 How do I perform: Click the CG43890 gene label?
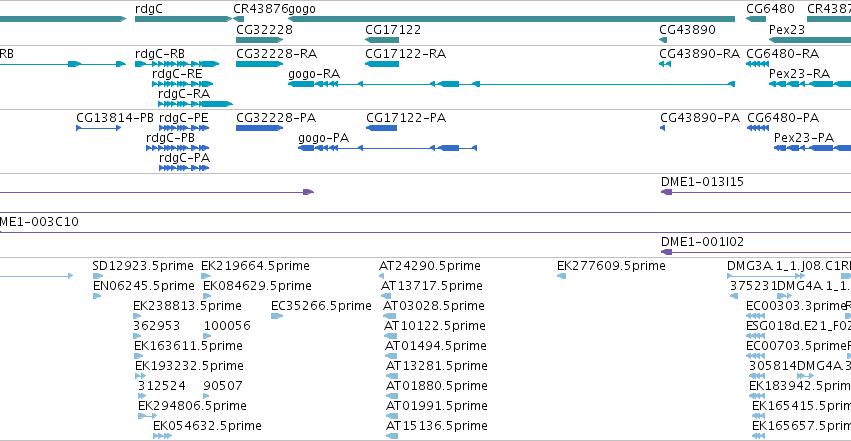pos(687,30)
